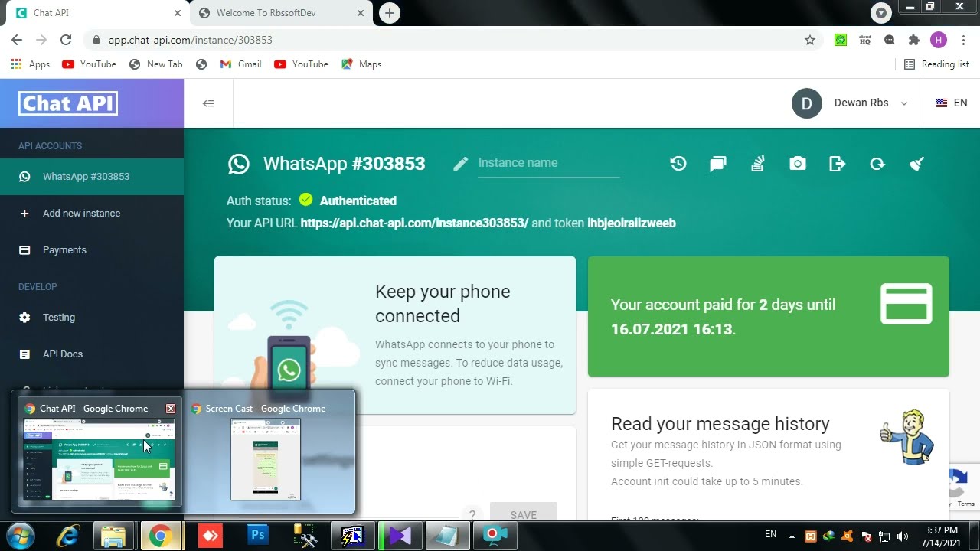Click the instance logout icon

(x=838, y=163)
